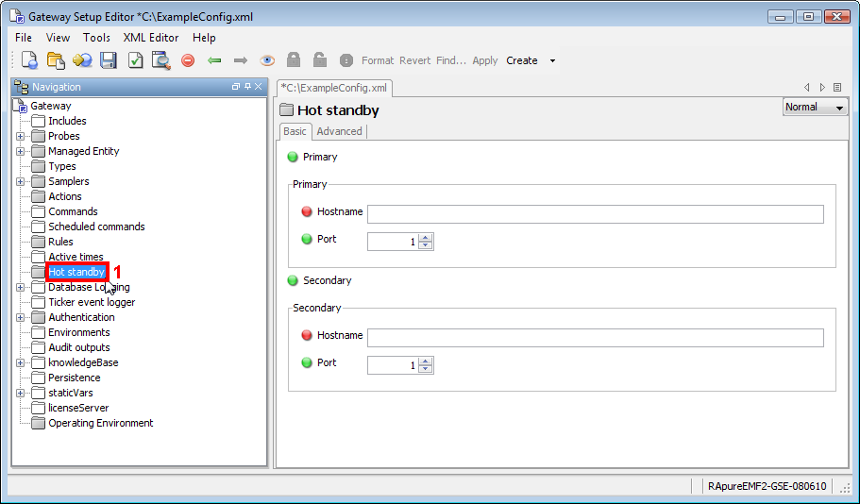Toggle the green Primary status indicator
860x504 pixels.
[293, 157]
